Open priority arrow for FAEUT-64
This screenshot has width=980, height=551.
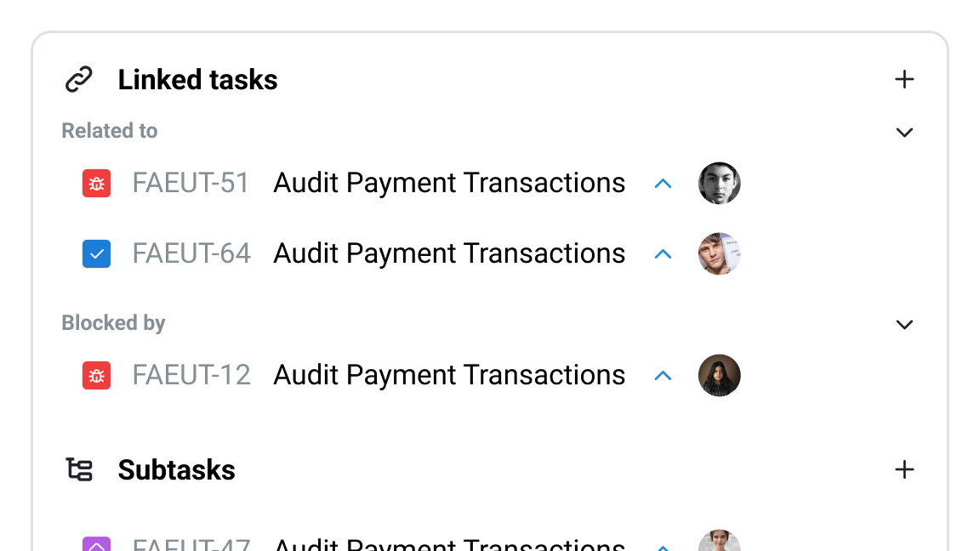point(664,254)
